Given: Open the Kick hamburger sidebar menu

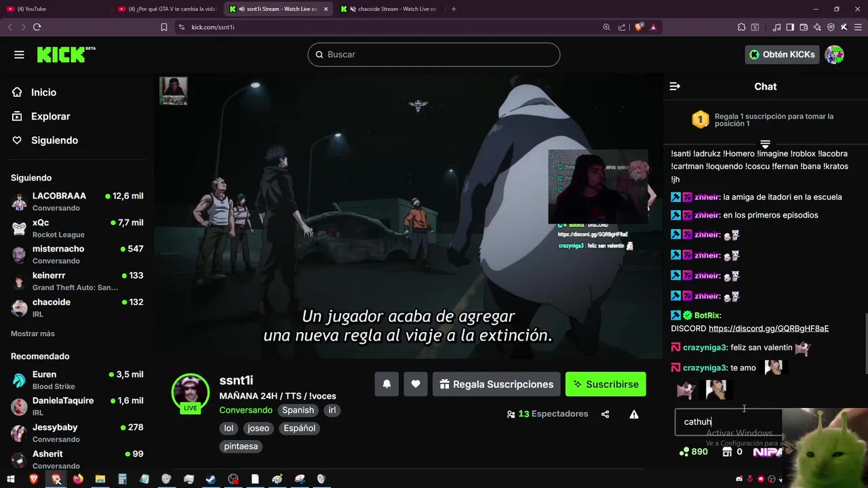Looking at the screenshot, I should pyautogui.click(x=19, y=54).
